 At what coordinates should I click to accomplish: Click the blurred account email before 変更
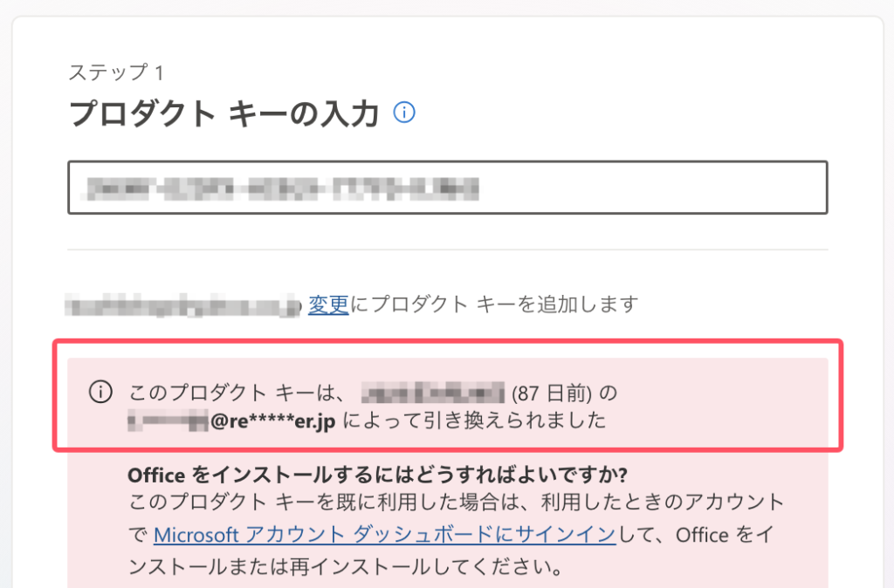coord(183,305)
